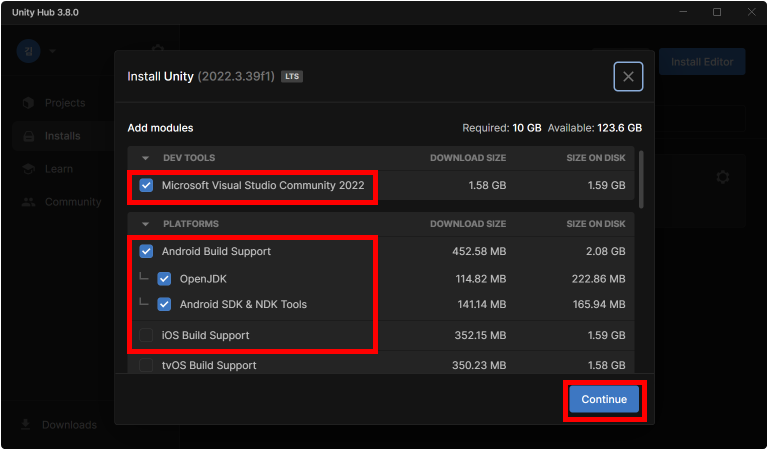The image size is (769, 451).
Task: Uncheck Microsoft Visual Studio Community 2022
Action: [146, 185]
